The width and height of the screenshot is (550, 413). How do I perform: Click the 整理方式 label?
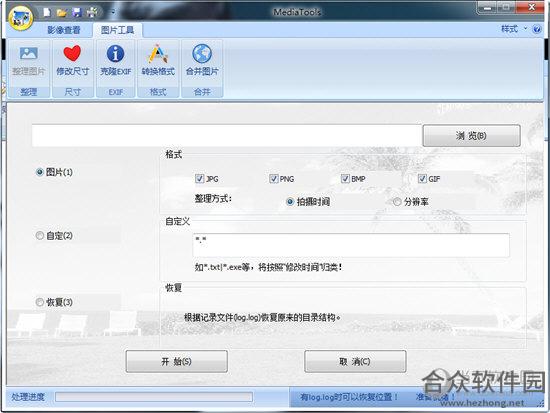click(x=213, y=199)
